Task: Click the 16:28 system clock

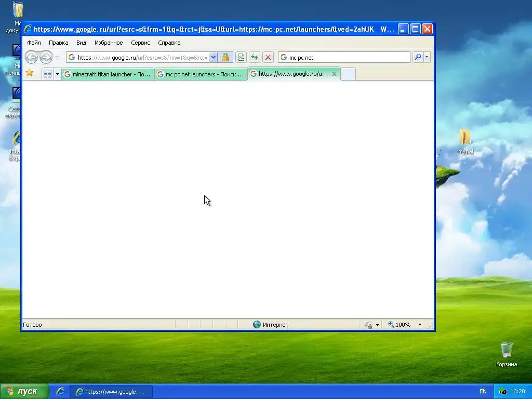Action: (518, 392)
